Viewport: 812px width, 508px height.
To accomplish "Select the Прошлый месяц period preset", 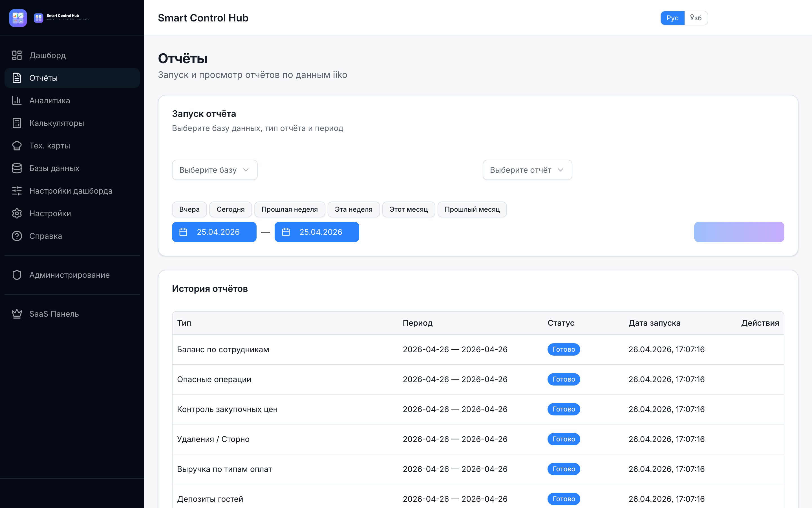I will pyautogui.click(x=472, y=209).
